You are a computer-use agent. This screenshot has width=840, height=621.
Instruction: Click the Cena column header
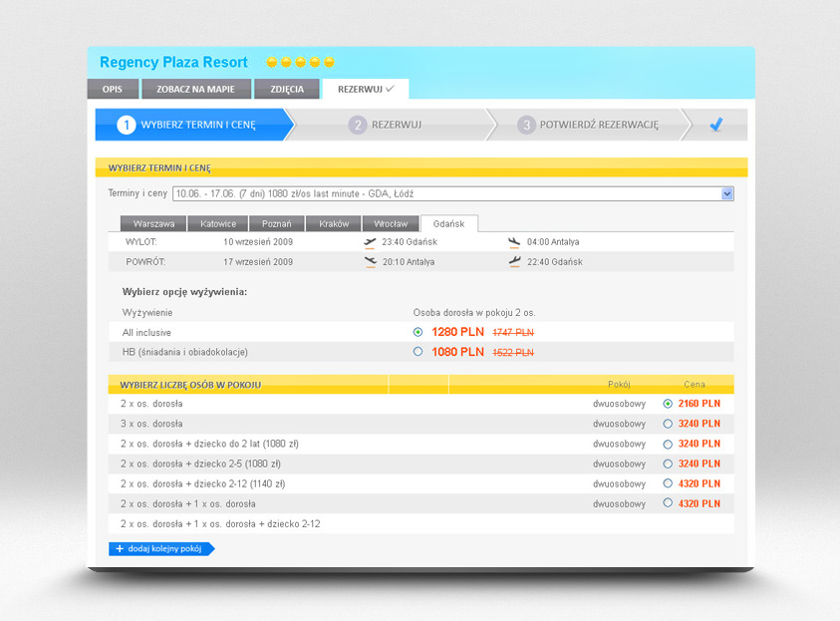click(695, 384)
